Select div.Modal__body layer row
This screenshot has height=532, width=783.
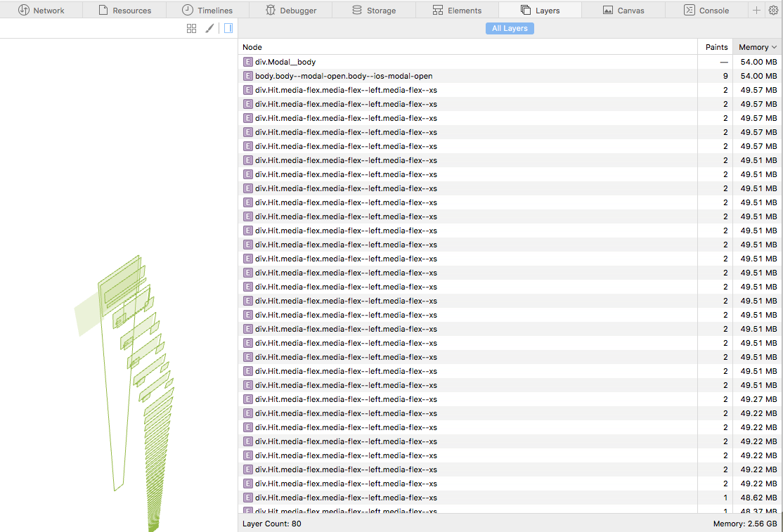510,62
